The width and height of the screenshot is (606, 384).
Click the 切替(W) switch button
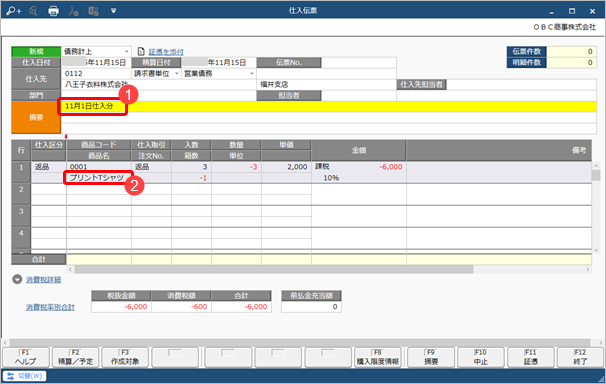click(24, 376)
